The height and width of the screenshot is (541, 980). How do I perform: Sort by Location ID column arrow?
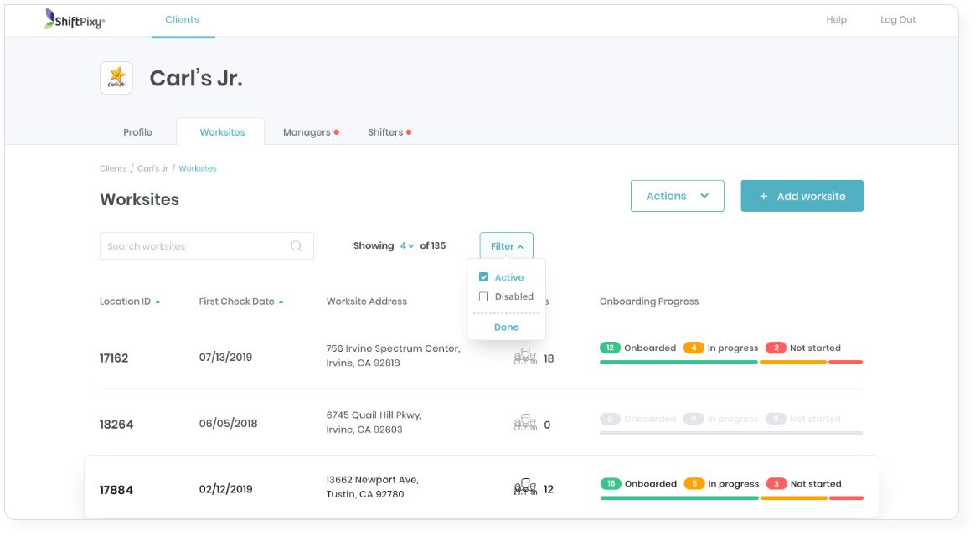coord(157,301)
